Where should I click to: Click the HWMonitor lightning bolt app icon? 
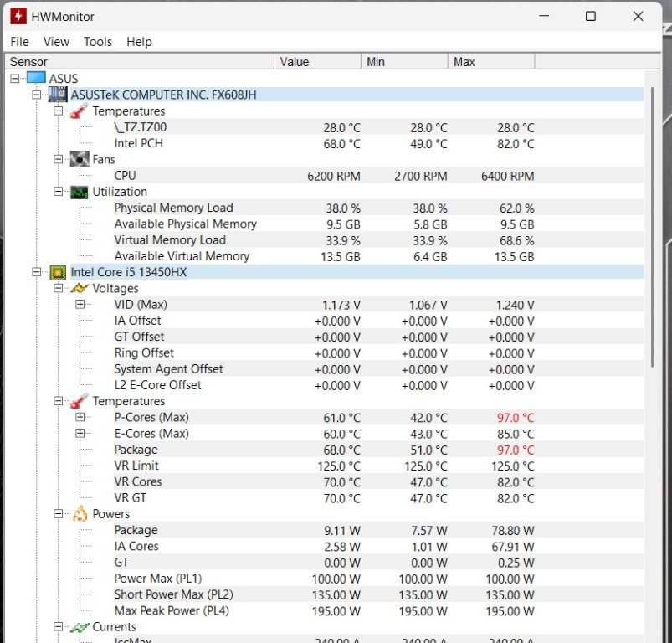[17, 16]
